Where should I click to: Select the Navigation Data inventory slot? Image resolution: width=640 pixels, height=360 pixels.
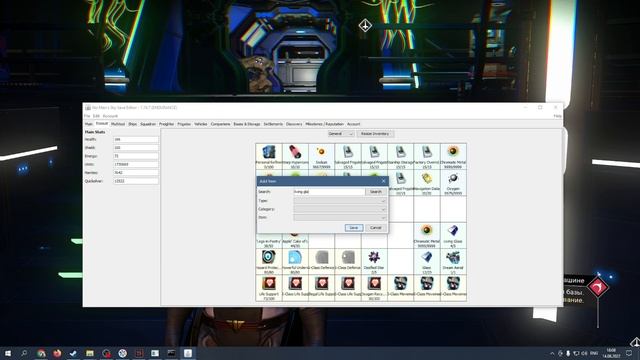coord(427,183)
